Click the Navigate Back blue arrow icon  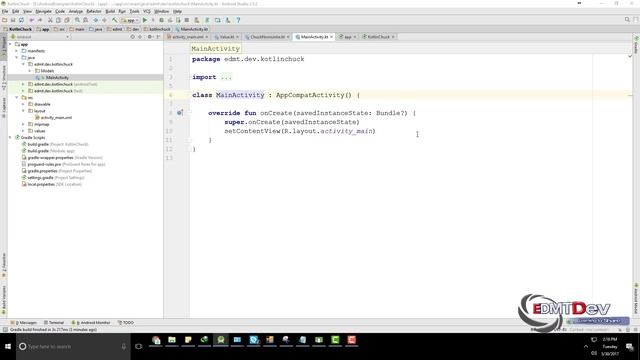point(96,20)
